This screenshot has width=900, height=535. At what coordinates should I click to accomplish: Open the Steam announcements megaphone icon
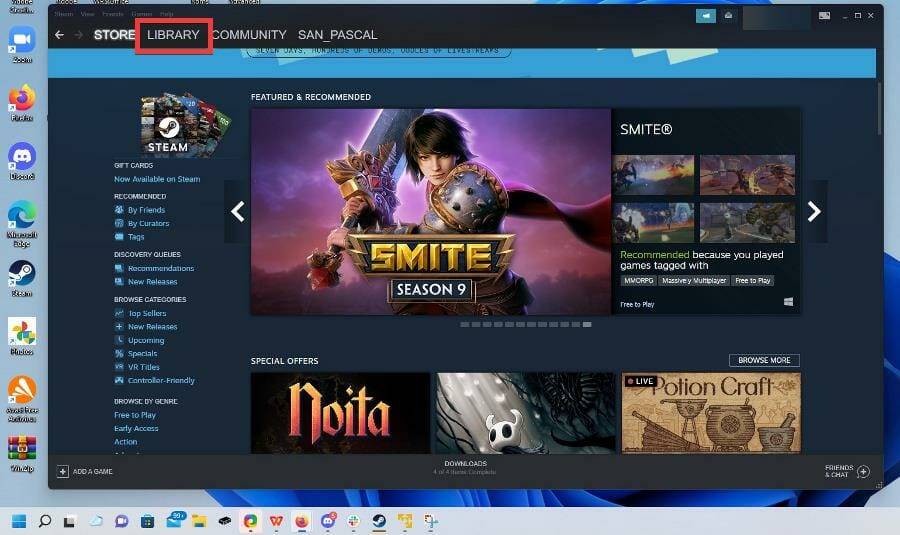[x=705, y=15]
